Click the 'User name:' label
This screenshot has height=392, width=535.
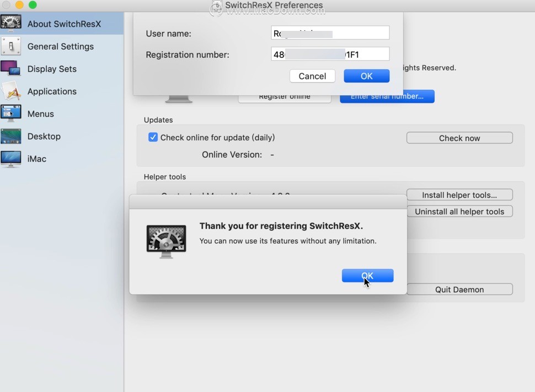(x=168, y=34)
